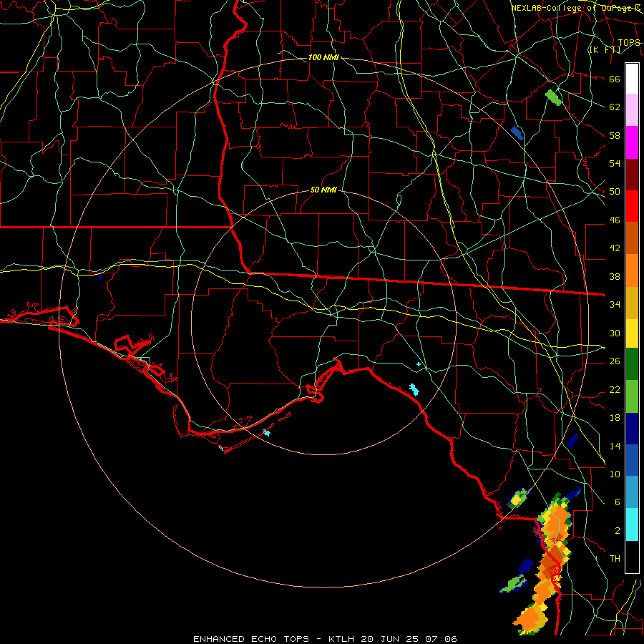Screen dimensions: 644x644
Task: Click the gold legend swatch
Action: (632, 303)
